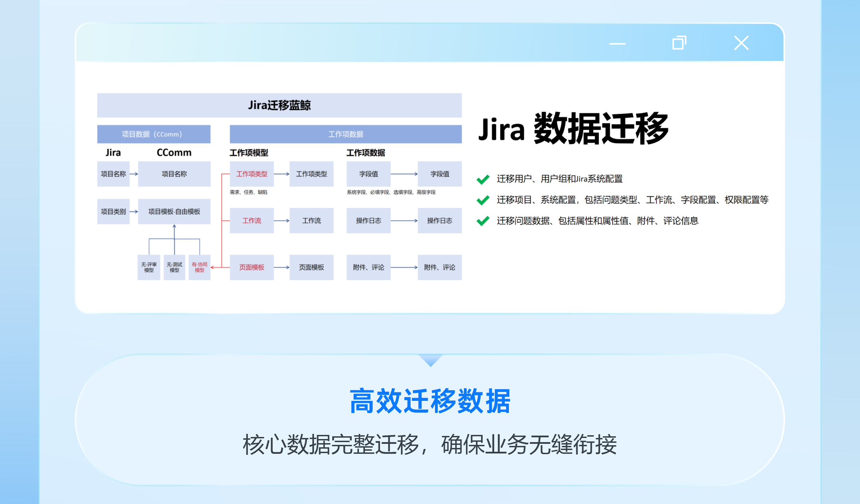This screenshot has width=860, height=504.
Task: Click the blue 高效迁移数据 headline
Action: point(430,401)
